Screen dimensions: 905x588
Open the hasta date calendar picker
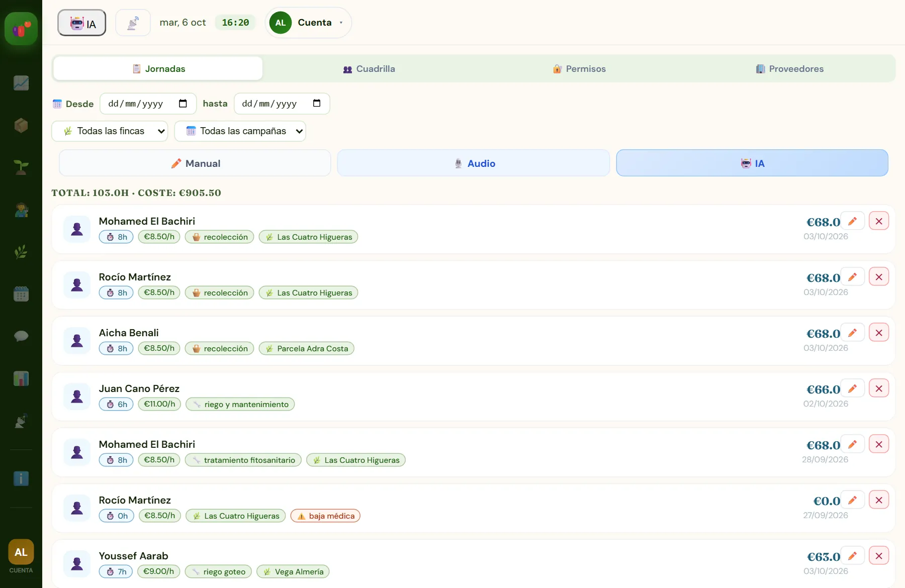tap(317, 104)
